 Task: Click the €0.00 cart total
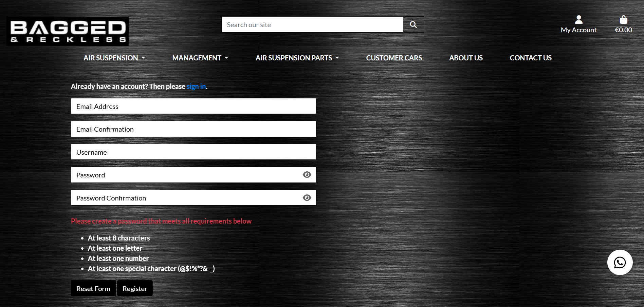[623, 30]
